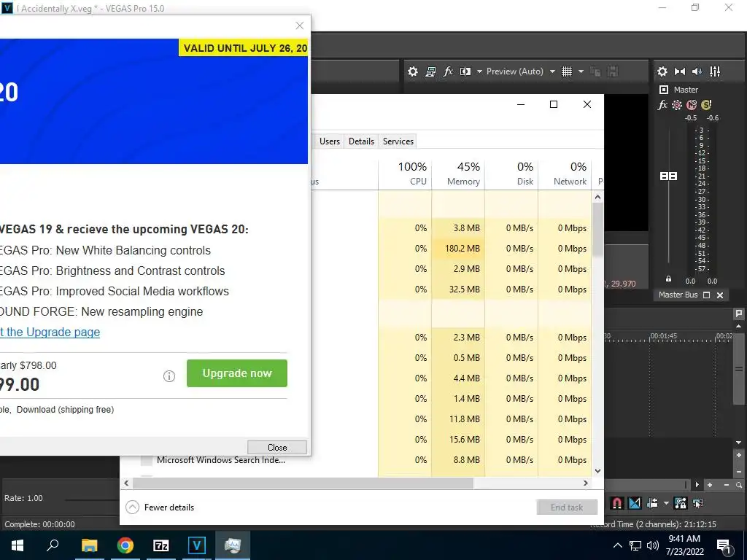The width and height of the screenshot is (747, 560).
Task: Open the Overlays dropdown arrow
Action: tap(581, 71)
